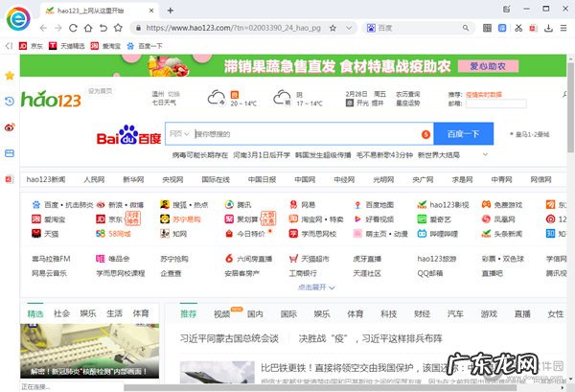Click the star icon left of address bar
575x392 pixels.
point(118,28)
